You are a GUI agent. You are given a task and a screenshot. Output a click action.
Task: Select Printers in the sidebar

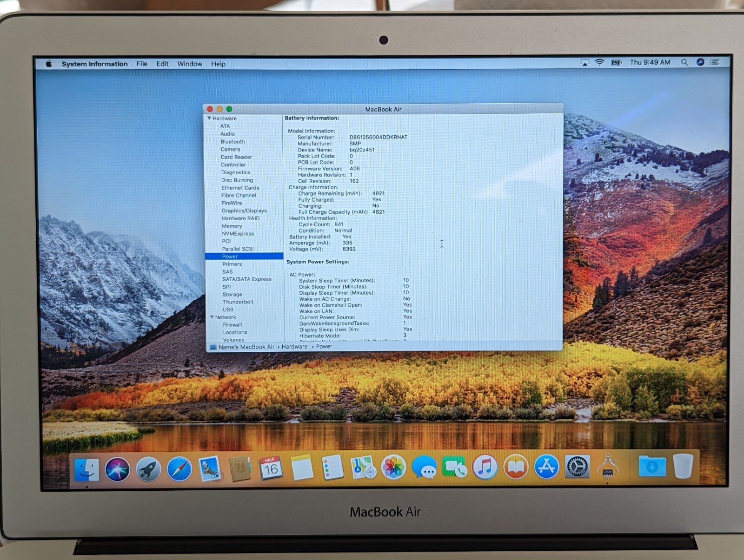(x=232, y=264)
